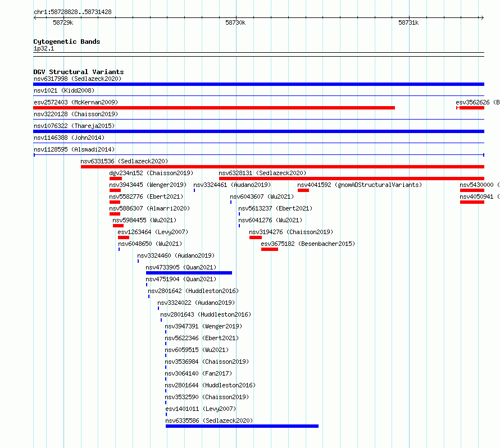Select esv3675182 (Besenbacher2015) label
The width and height of the screenshot is (500, 448).
308,244
